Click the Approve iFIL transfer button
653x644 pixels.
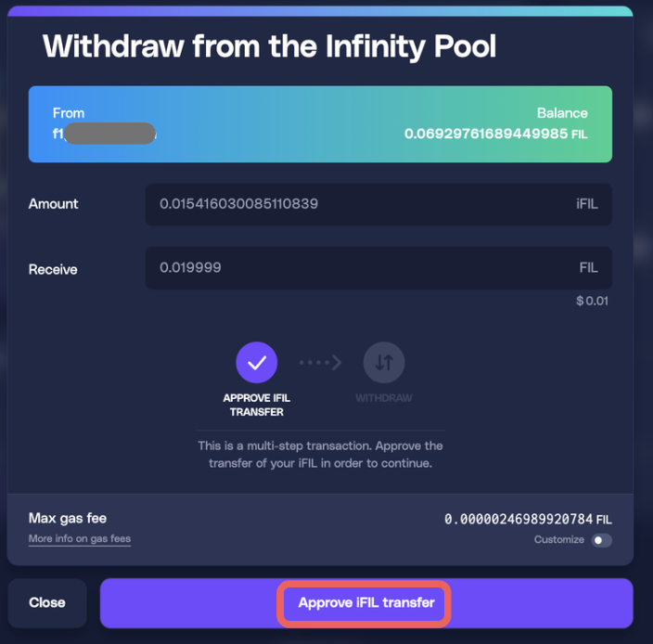coord(366,603)
